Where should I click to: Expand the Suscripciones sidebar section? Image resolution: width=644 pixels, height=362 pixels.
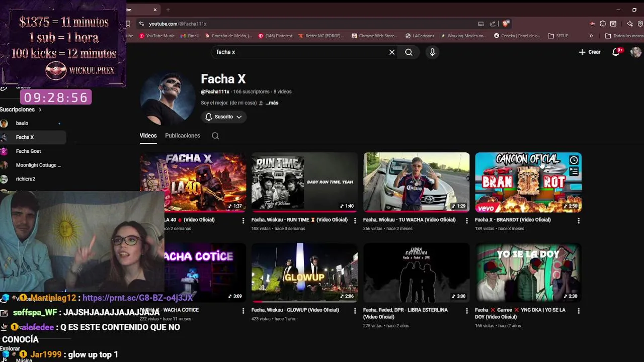click(x=21, y=110)
